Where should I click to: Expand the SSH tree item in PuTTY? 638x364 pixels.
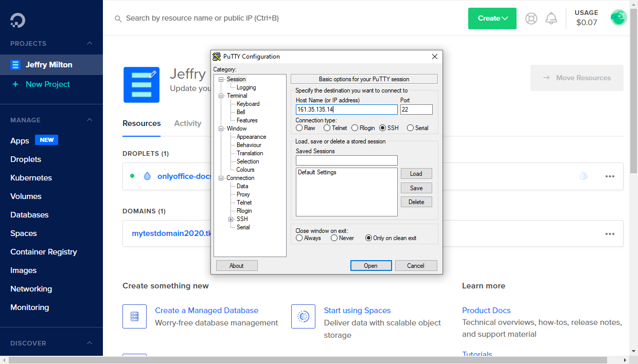230,219
